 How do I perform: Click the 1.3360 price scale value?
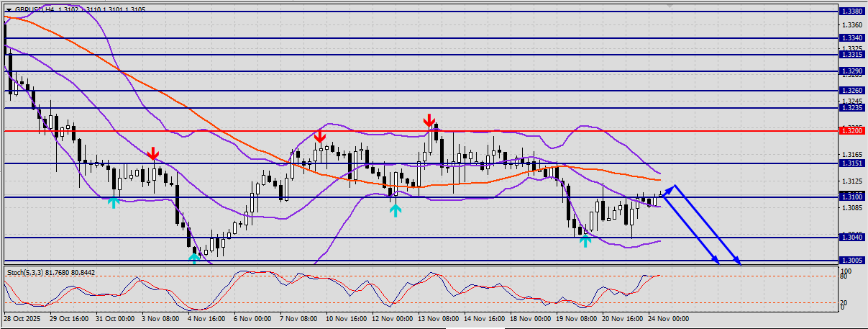[x=852, y=24]
